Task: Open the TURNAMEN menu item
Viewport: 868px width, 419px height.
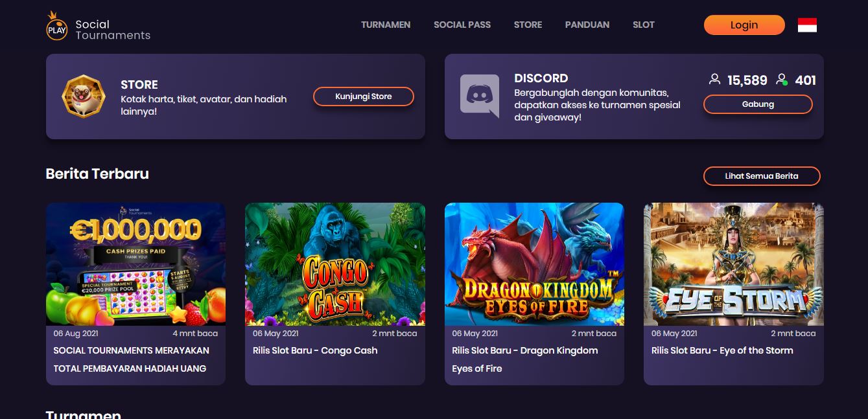Action: point(386,25)
